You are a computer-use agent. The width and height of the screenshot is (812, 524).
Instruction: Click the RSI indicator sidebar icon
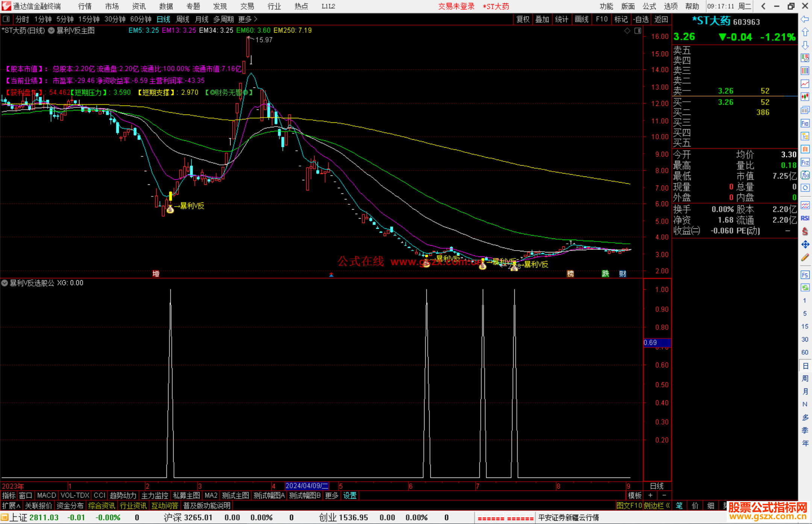click(805, 218)
